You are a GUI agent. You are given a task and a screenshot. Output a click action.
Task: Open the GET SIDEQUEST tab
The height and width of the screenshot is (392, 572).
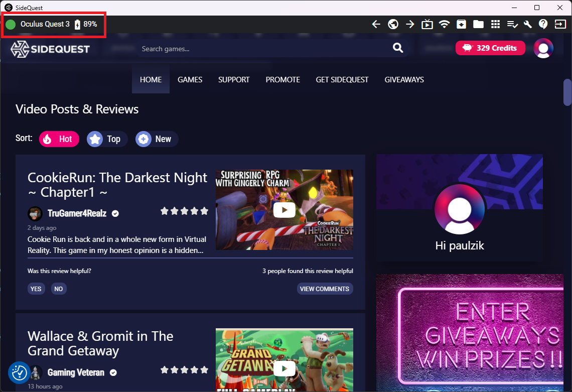(342, 80)
